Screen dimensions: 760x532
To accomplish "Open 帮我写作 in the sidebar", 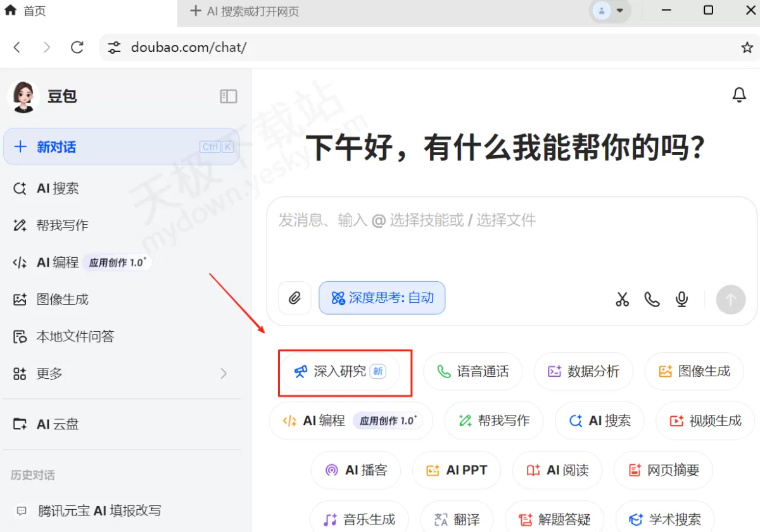I will (x=122, y=225).
